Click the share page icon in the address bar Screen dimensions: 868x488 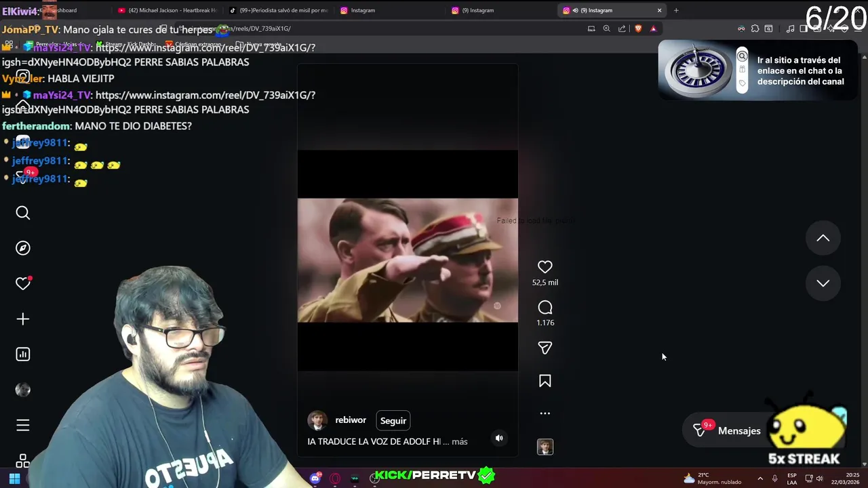coord(622,28)
